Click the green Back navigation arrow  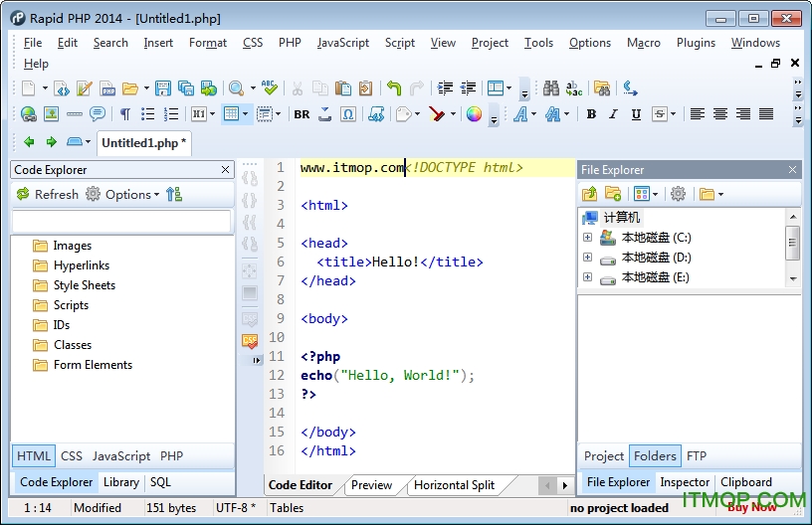click(29, 142)
